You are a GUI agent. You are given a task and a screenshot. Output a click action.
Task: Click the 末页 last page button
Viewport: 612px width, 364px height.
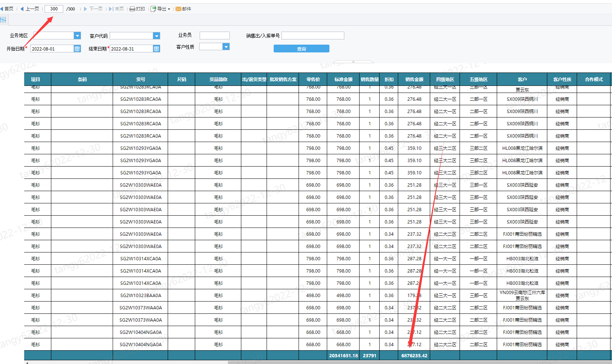116,9
